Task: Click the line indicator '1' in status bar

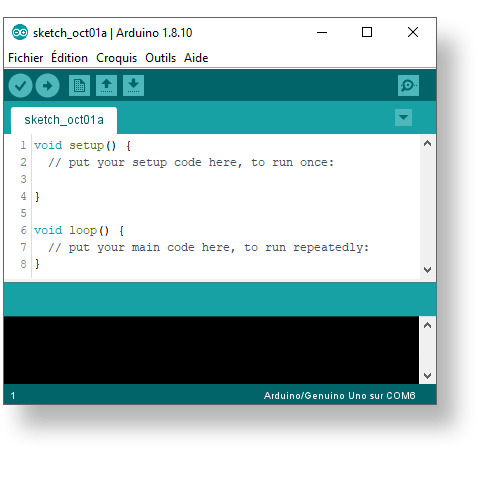Action: point(13,396)
